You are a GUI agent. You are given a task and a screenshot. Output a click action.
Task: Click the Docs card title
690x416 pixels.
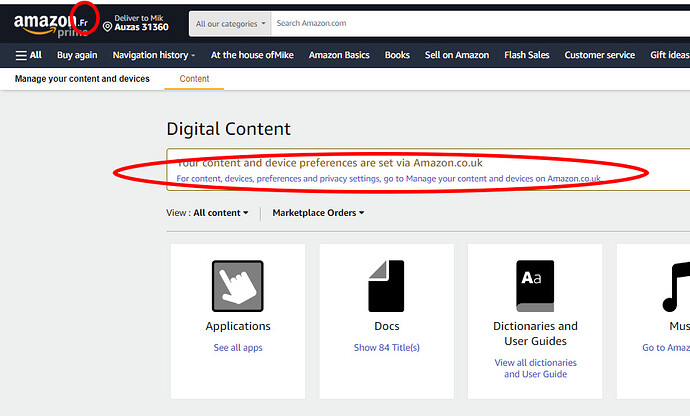coord(386,326)
